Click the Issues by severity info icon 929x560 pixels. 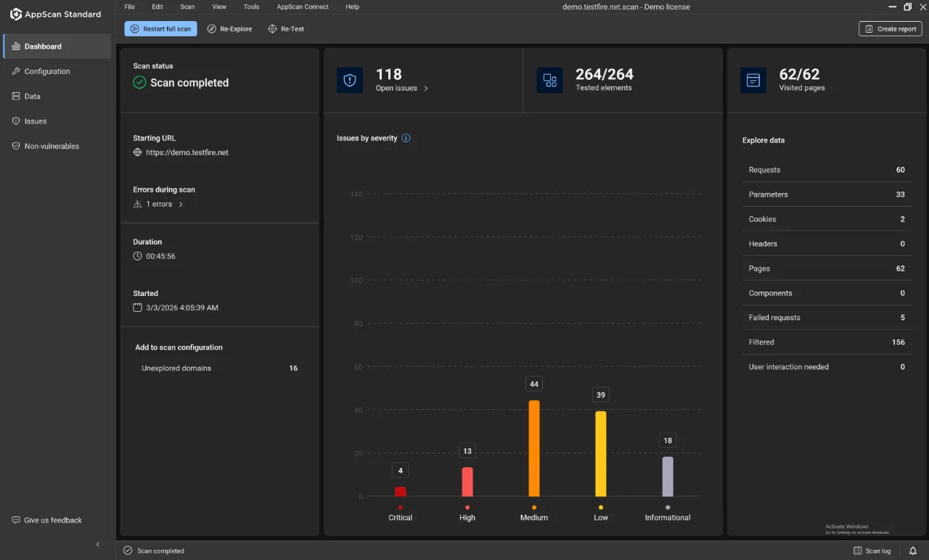[x=406, y=138]
